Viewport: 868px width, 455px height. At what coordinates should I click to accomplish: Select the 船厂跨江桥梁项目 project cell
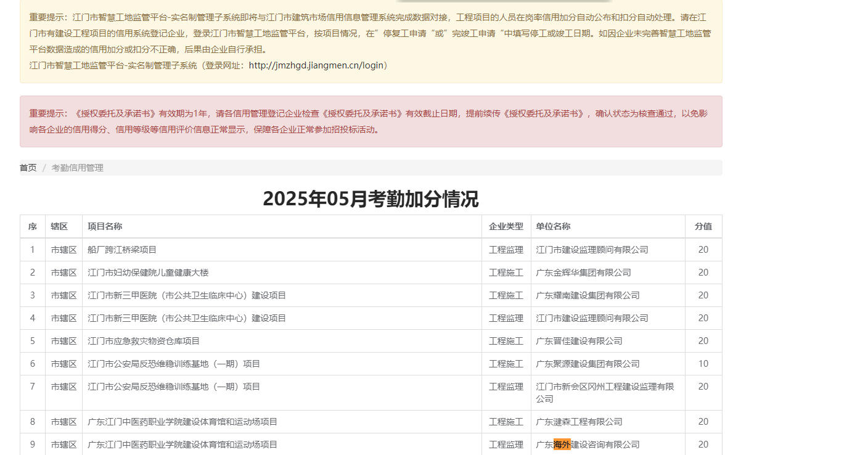point(122,250)
